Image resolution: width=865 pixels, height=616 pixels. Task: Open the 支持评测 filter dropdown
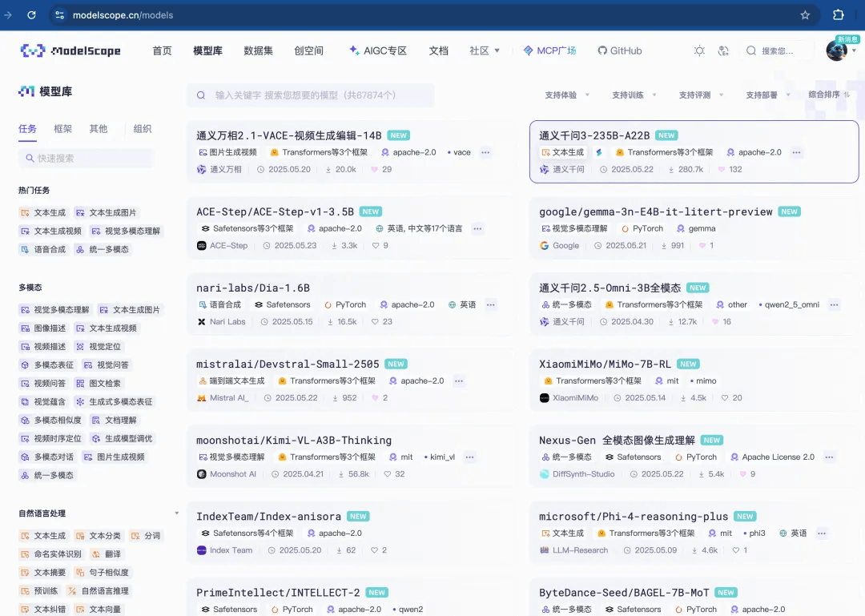coord(701,95)
